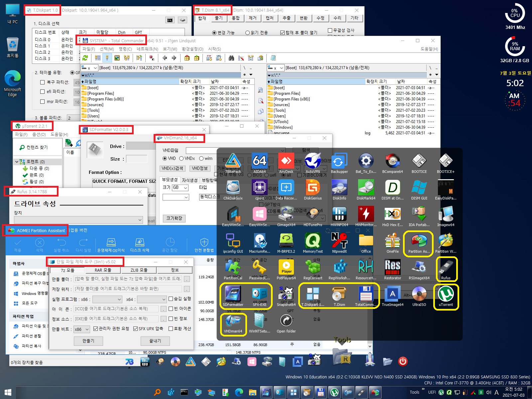Open Ntpwedit from the launcher
This screenshot has height=399, width=532.
(x=339, y=243)
